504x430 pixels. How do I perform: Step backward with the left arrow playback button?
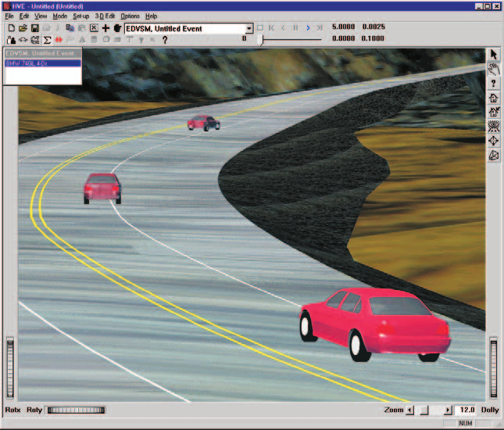(x=284, y=28)
